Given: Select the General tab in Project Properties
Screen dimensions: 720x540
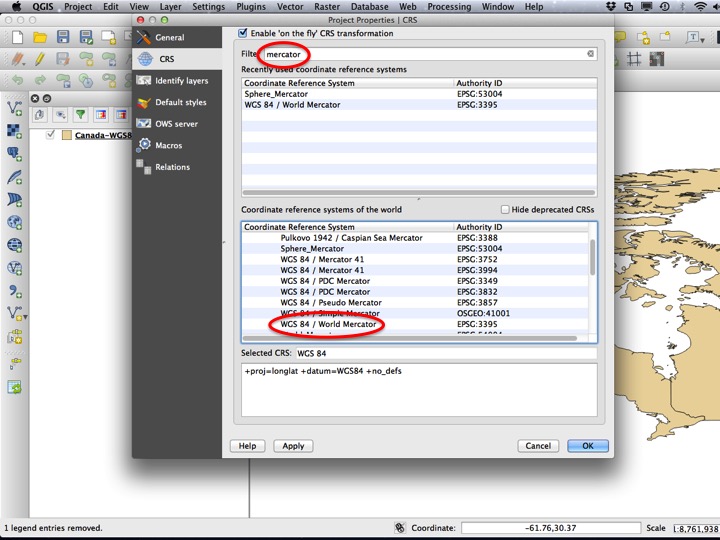Looking at the screenshot, I should [x=177, y=37].
